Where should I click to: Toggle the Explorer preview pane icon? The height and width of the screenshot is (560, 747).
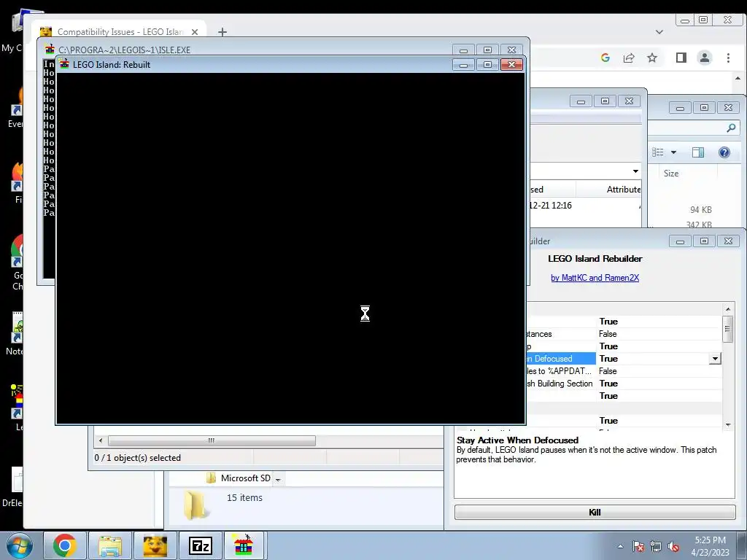698,152
